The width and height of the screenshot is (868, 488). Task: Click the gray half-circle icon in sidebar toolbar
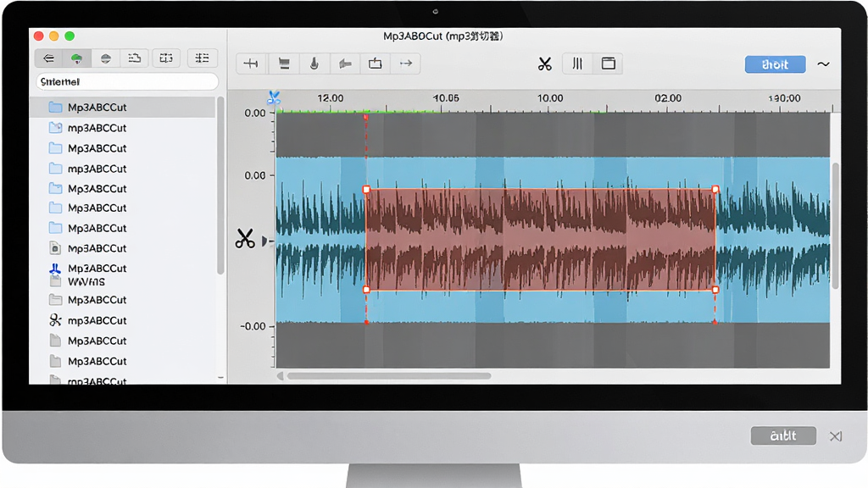point(106,58)
